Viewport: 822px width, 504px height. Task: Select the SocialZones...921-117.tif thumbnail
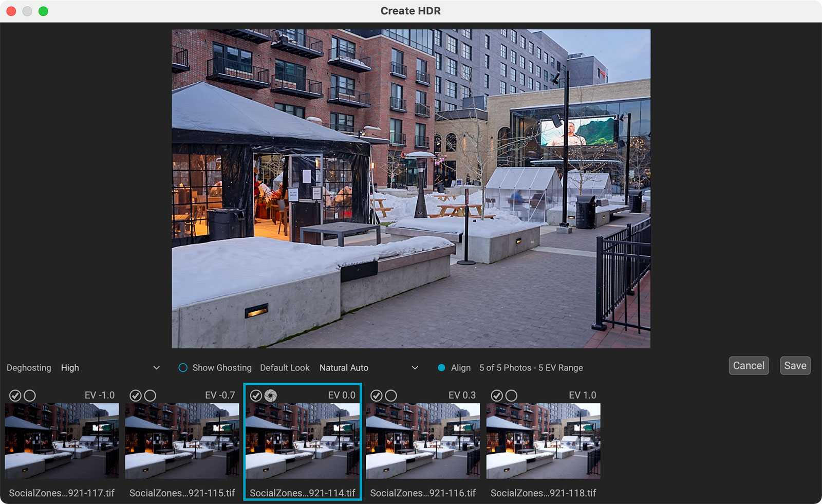coord(62,441)
